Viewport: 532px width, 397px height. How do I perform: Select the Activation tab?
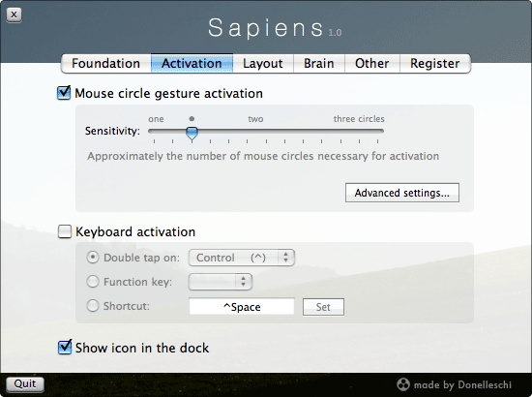192,64
